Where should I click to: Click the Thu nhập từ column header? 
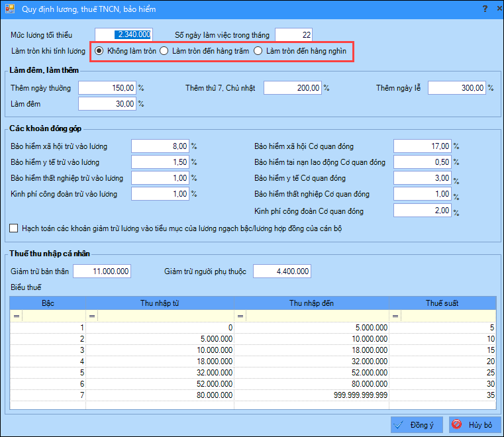[160, 303]
